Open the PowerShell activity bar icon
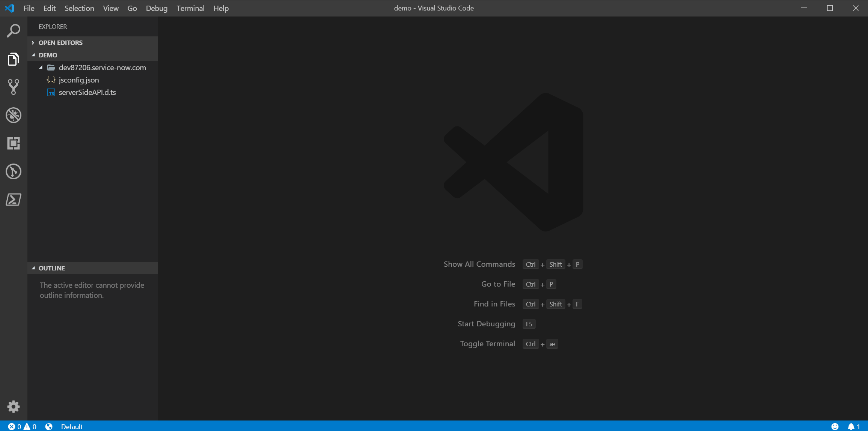The image size is (868, 431). click(14, 200)
